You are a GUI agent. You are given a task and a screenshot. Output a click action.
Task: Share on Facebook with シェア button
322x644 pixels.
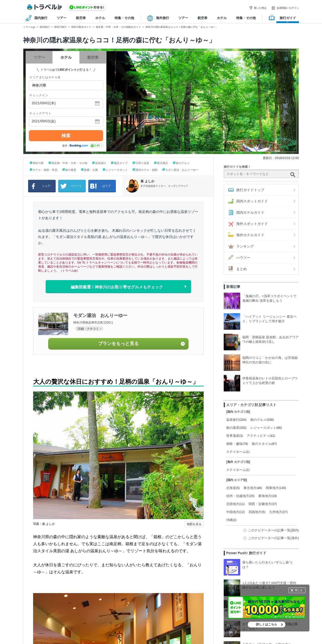(x=42, y=186)
